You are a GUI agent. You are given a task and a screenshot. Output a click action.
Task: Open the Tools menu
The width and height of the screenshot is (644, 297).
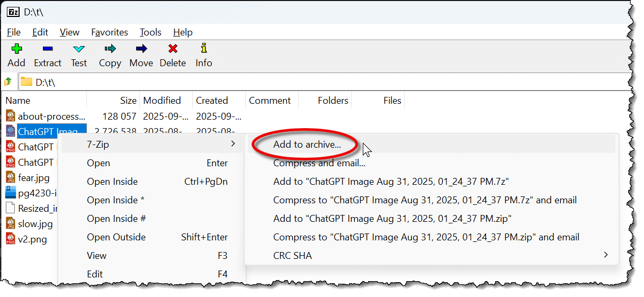150,32
